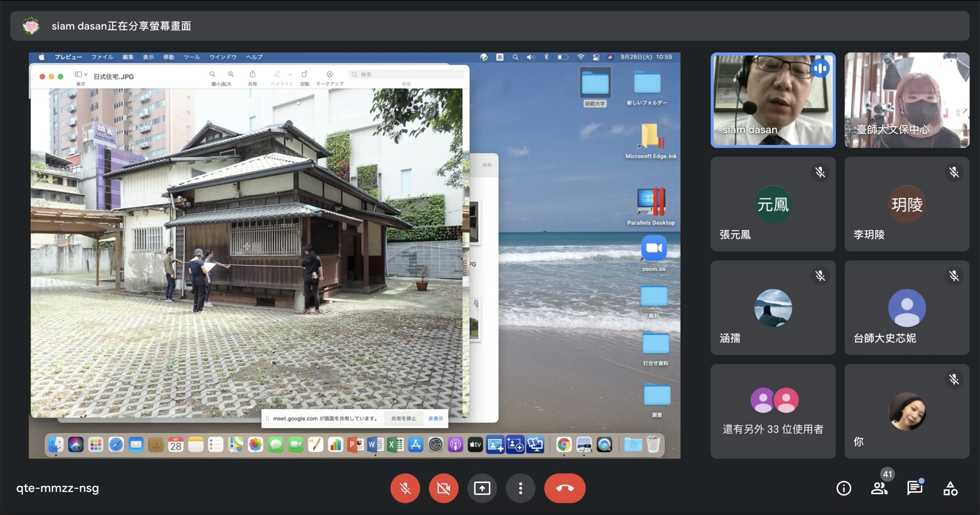Screen dimensions: 980x515
Task: Click the present screen button
Action: coord(482,488)
